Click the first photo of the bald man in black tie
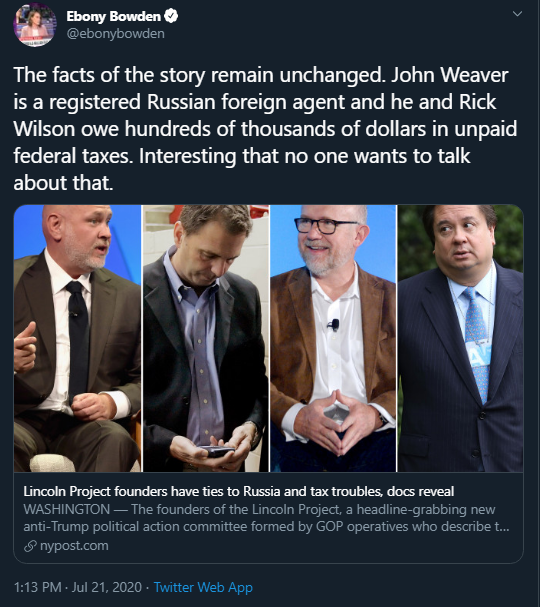Viewport: 540px width, 607px height. 77,338
